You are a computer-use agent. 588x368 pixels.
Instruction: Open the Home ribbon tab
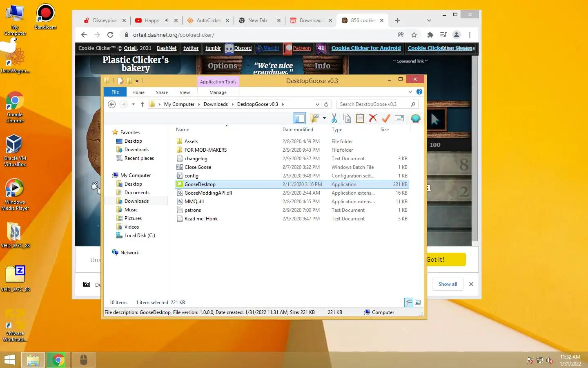coord(138,92)
